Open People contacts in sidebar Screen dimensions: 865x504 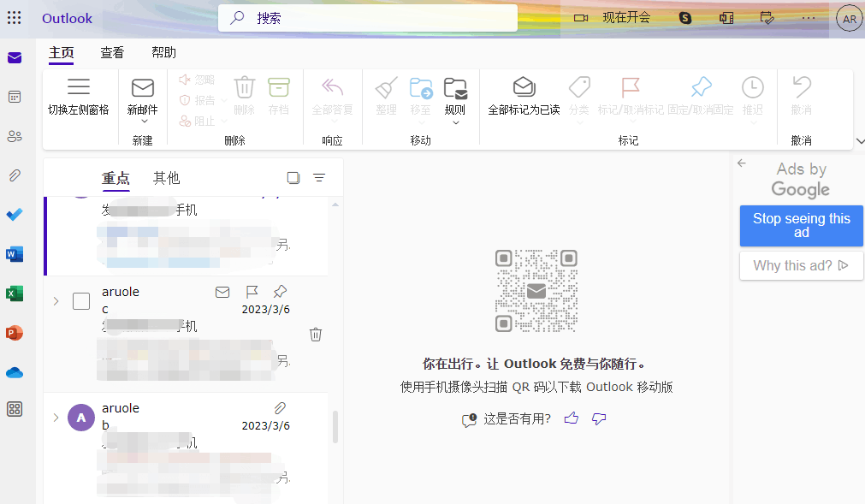15,136
